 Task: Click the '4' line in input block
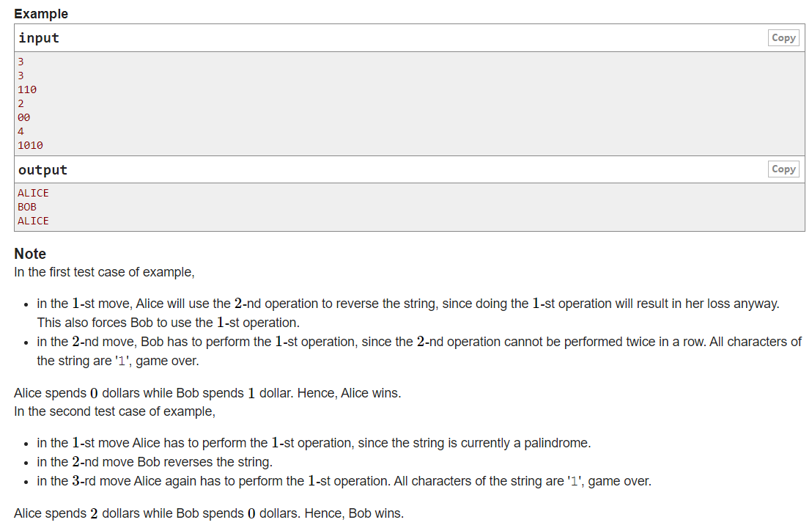pos(21,131)
